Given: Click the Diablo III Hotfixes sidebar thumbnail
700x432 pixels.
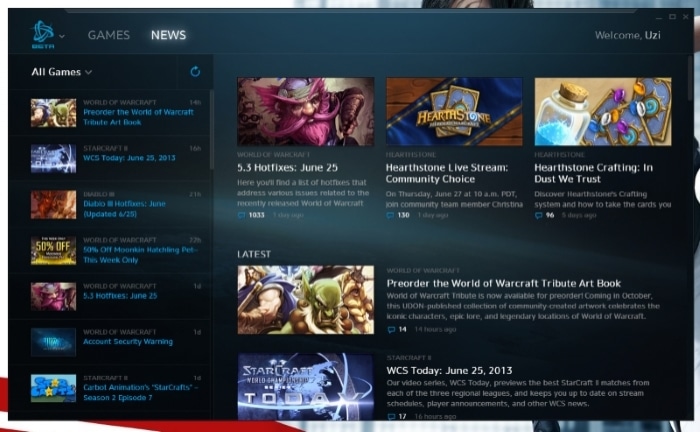Looking at the screenshot, I should click(x=54, y=204).
